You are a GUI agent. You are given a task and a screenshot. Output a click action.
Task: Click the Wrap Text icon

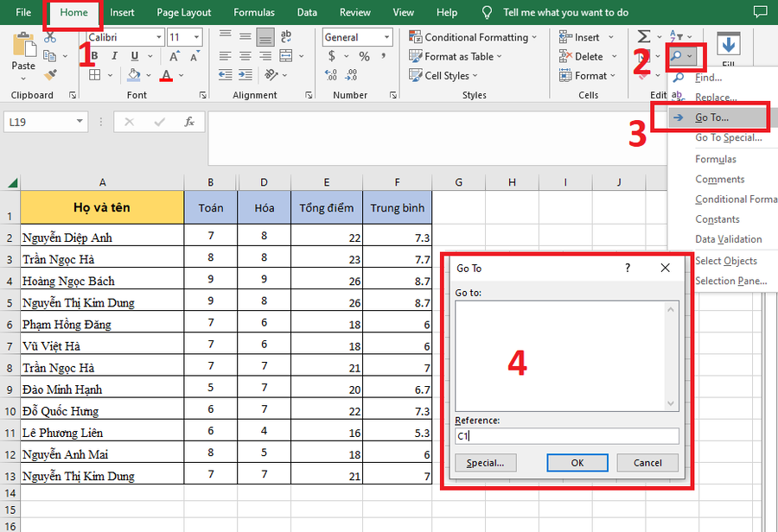[286, 36]
